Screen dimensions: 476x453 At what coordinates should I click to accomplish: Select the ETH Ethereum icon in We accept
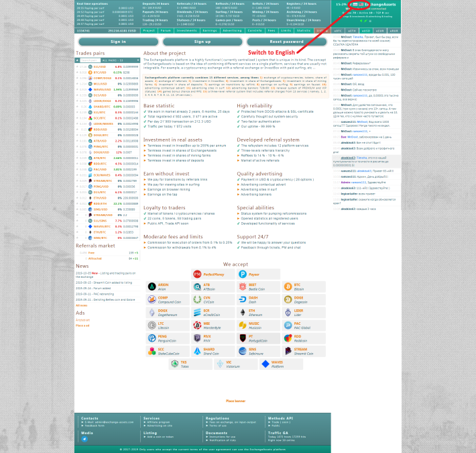pos(243,312)
